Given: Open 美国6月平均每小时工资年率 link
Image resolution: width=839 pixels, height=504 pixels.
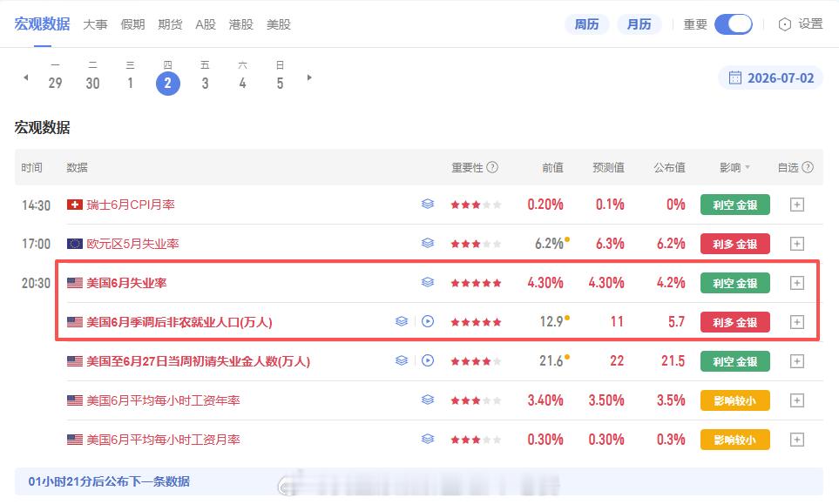Looking at the screenshot, I should click(163, 400).
